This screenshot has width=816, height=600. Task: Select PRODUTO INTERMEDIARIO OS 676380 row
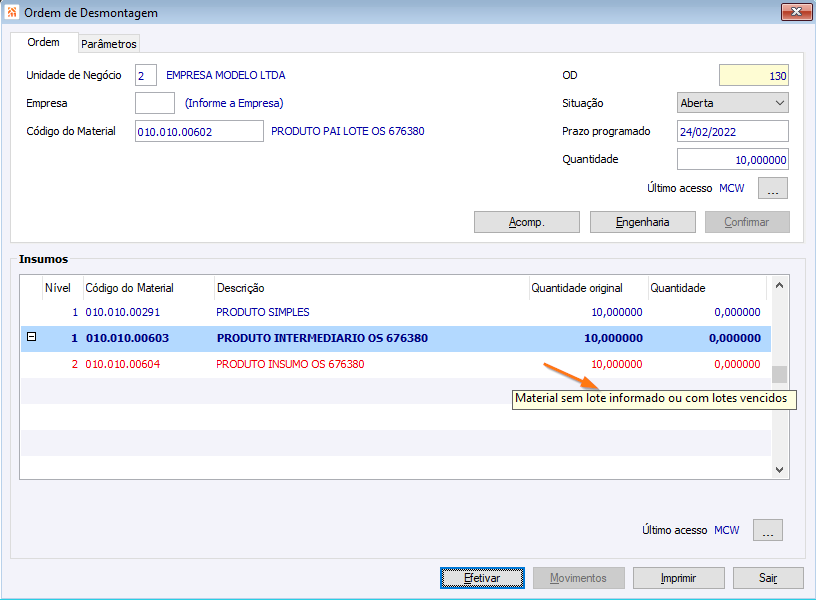396,338
